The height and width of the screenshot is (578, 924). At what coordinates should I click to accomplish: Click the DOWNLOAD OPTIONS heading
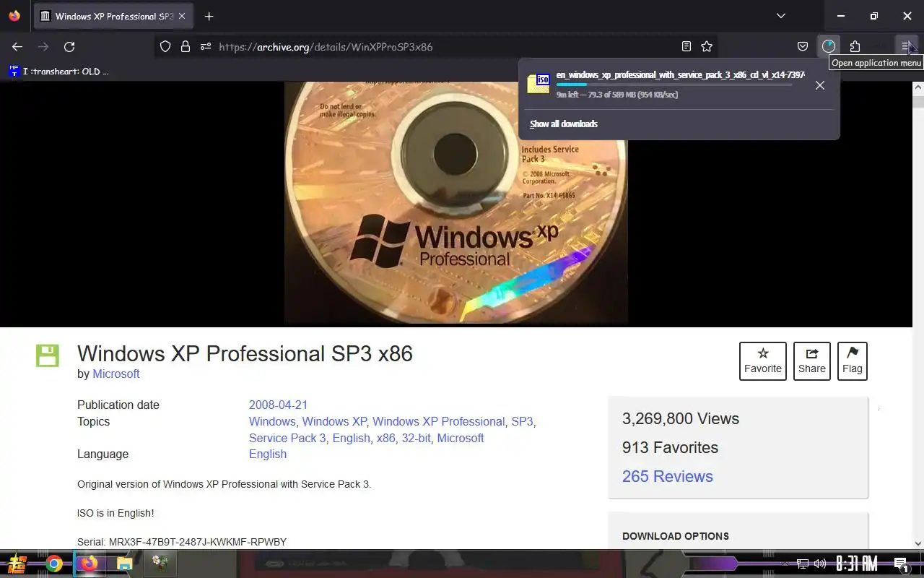(x=676, y=536)
